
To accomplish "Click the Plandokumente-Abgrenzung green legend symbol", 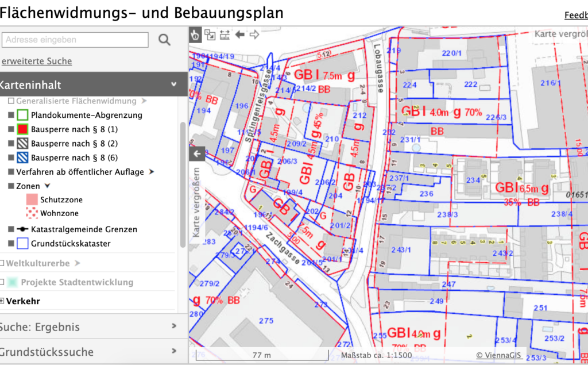I will click(22, 115).
